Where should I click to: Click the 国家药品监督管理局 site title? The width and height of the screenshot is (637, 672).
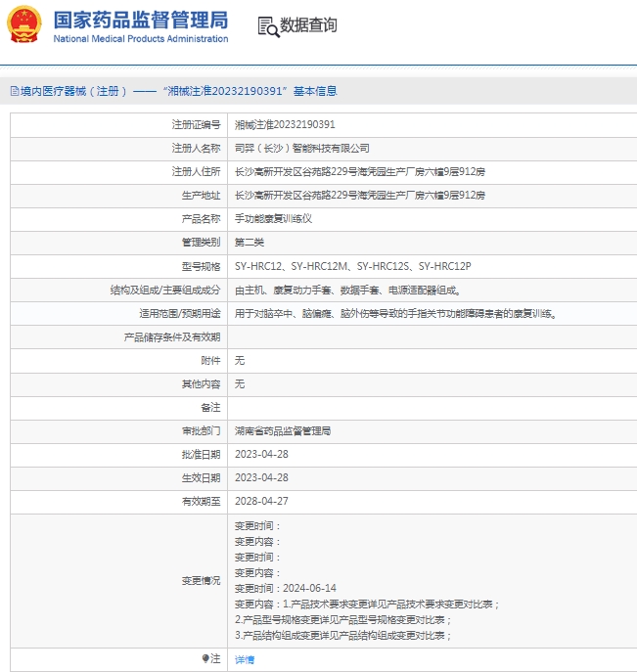[141, 21]
